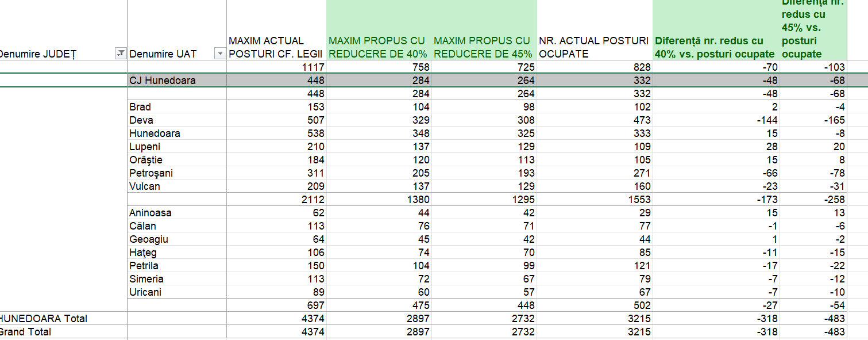Select the Diferență nr. redus cu 40% header

tap(714, 47)
